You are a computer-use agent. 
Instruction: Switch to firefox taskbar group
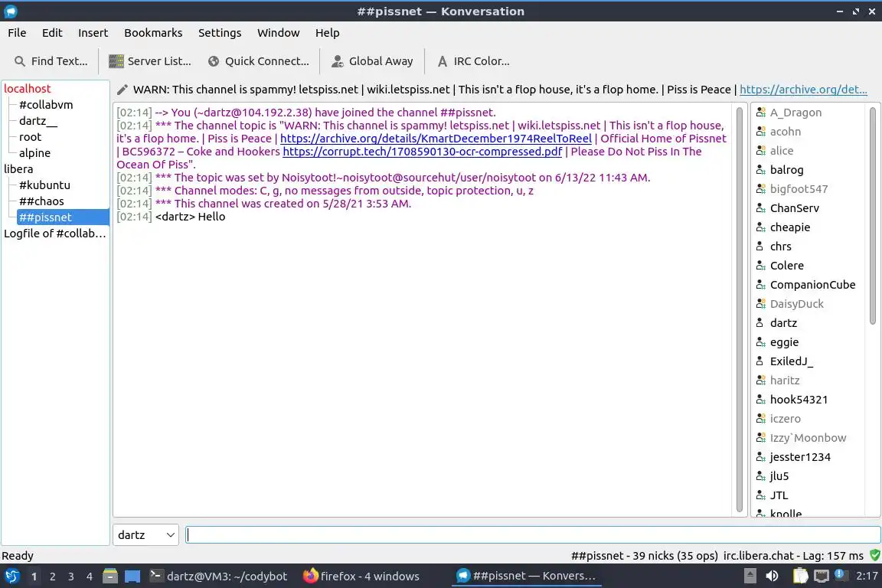point(361,577)
